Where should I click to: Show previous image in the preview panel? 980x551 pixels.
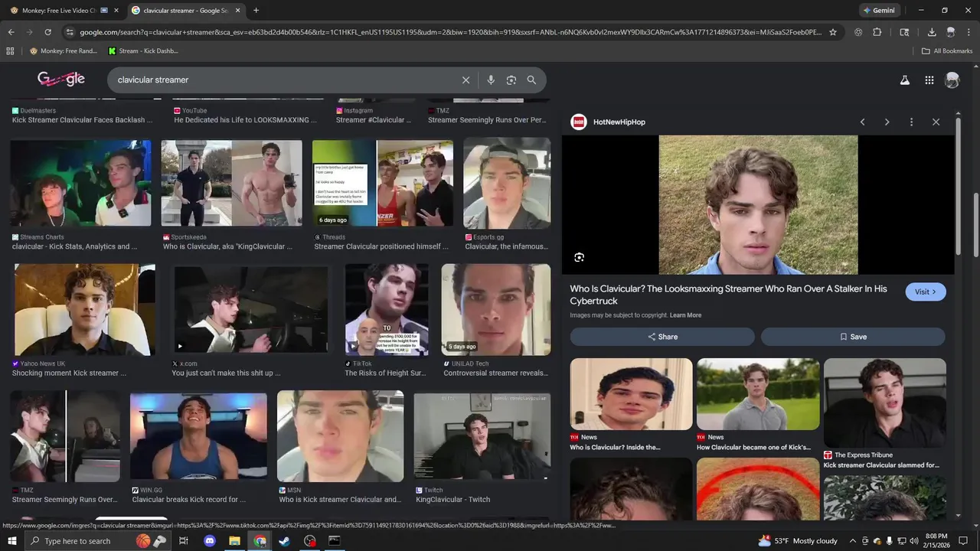862,122
